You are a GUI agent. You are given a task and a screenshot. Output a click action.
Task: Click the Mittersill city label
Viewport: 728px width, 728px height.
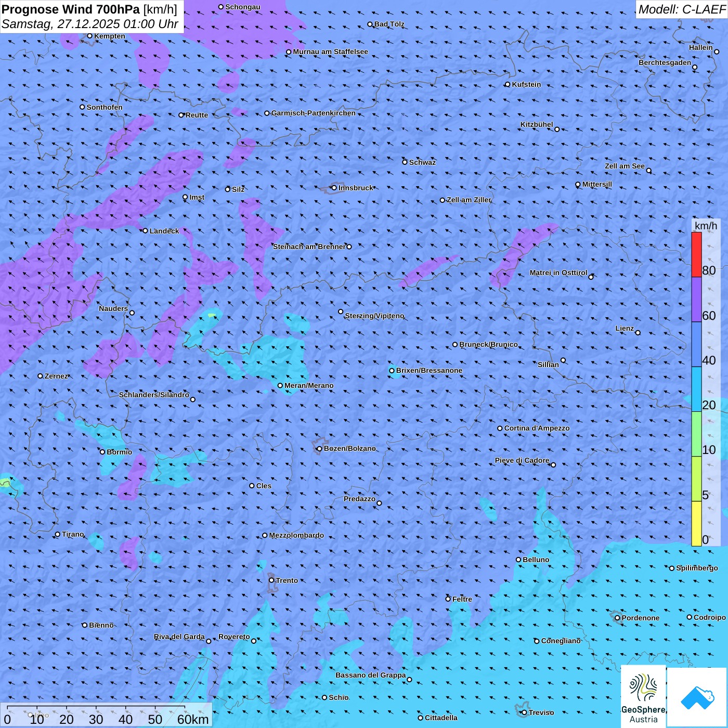click(597, 184)
